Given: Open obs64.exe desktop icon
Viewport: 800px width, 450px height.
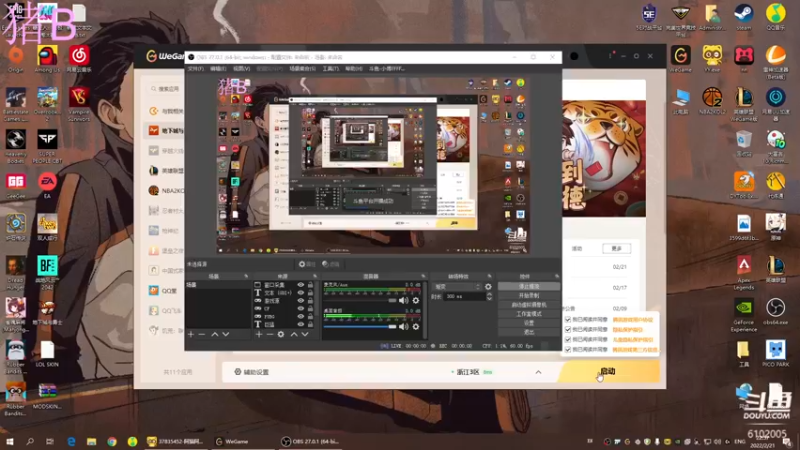Looking at the screenshot, I should pyautogui.click(x=776, y=311).
